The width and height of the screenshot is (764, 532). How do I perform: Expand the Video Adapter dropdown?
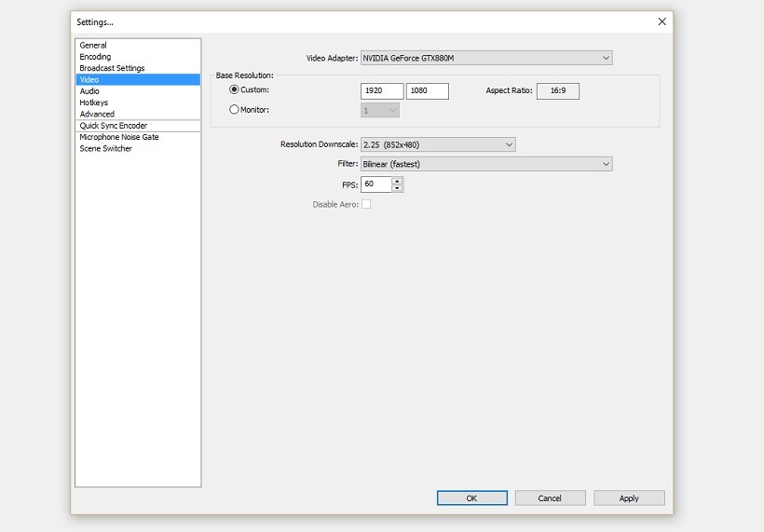[x=486, y=58]
